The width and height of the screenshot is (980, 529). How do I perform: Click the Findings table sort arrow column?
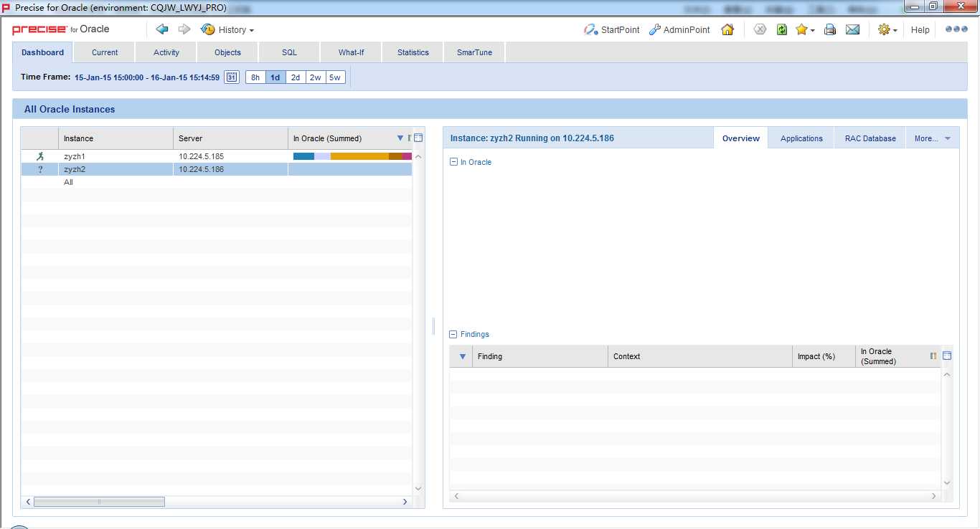(x=461, y=356)
